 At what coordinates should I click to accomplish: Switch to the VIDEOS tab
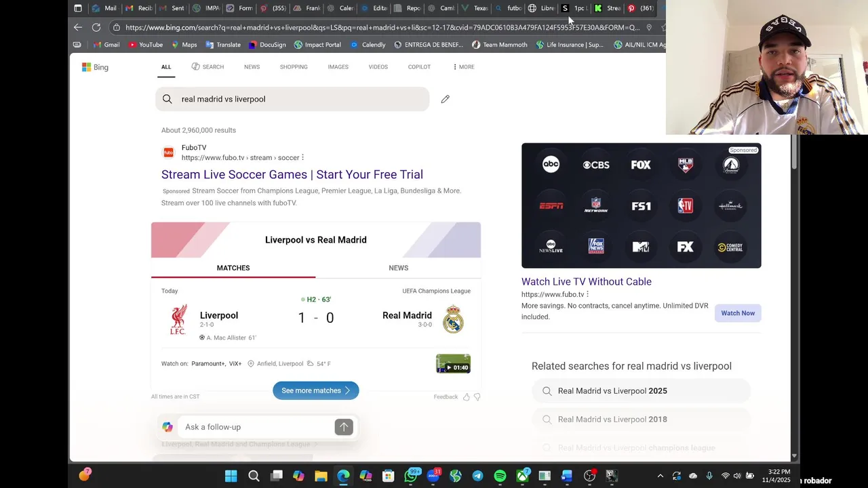tap(378, 66)
